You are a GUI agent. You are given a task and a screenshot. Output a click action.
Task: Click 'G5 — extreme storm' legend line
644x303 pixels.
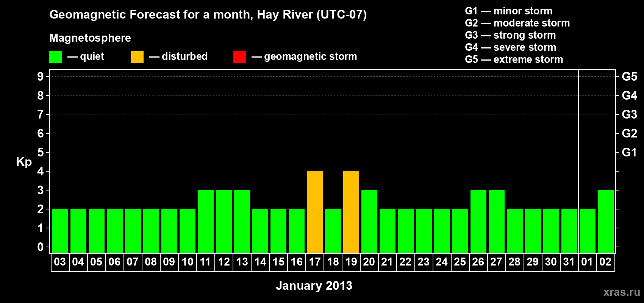pyautogui.click(x=514, y=59)
